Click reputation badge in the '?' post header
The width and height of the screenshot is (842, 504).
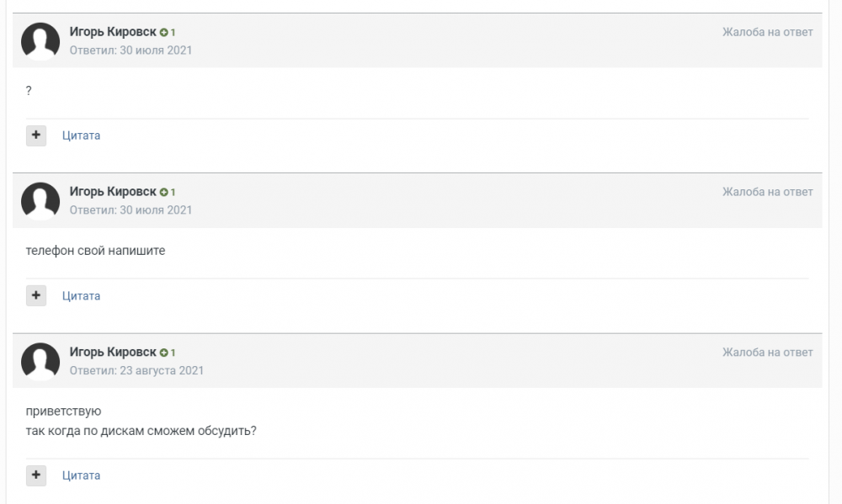pos(168,32)
